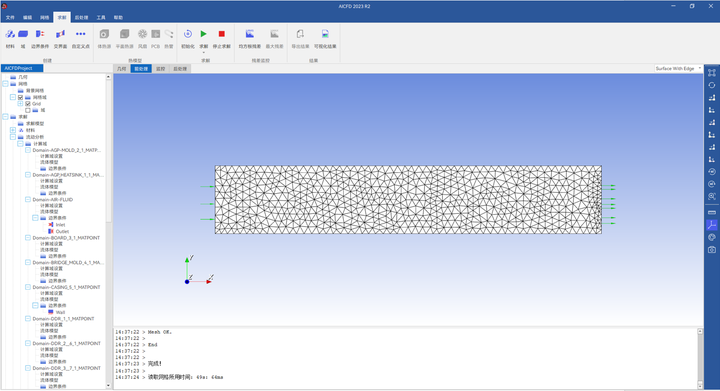Switch to the 网格 (Mesh) ribbon tab

click(x=45, y=17)
